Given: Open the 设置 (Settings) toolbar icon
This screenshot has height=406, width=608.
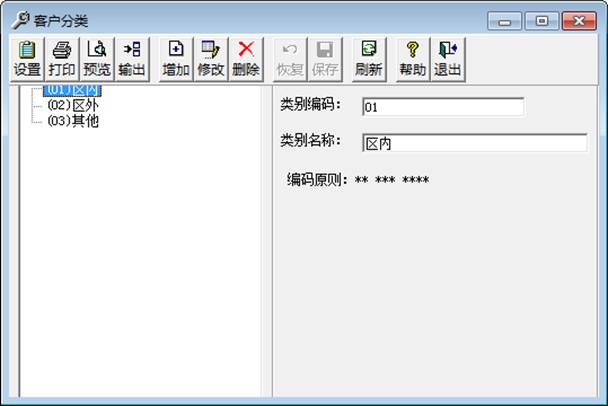Looking at the screenshot, I should click(x=27, y=59).
